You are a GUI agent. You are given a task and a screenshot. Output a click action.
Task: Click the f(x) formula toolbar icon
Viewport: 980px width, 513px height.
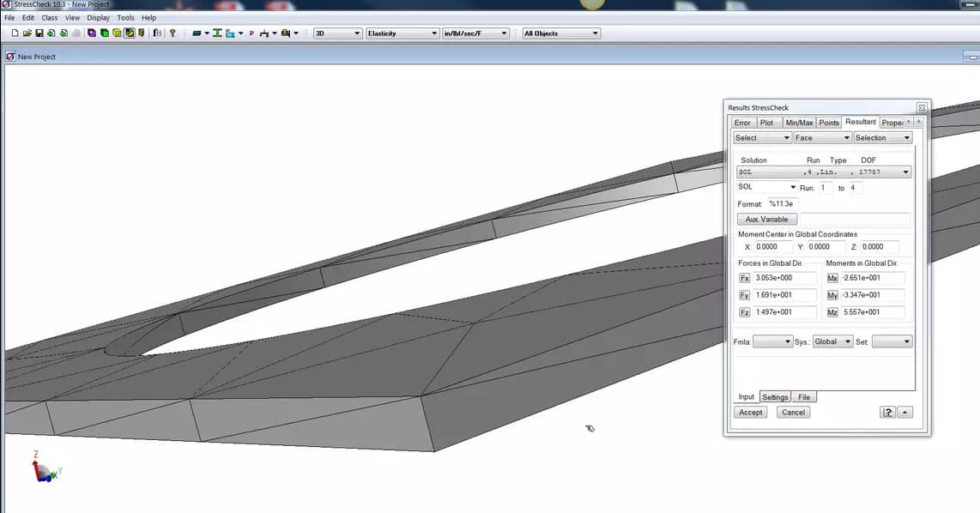coord(157,33)
